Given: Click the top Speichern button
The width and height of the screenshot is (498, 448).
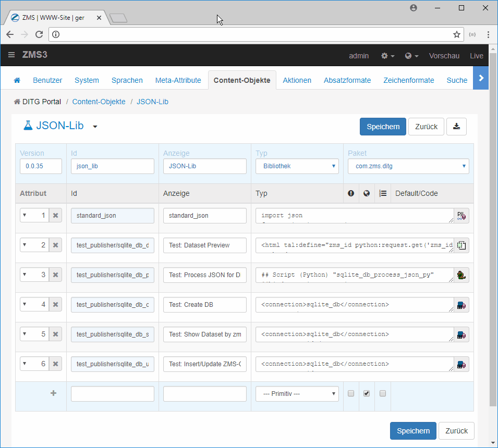Looking at the screenshot, I should (383, 127).
